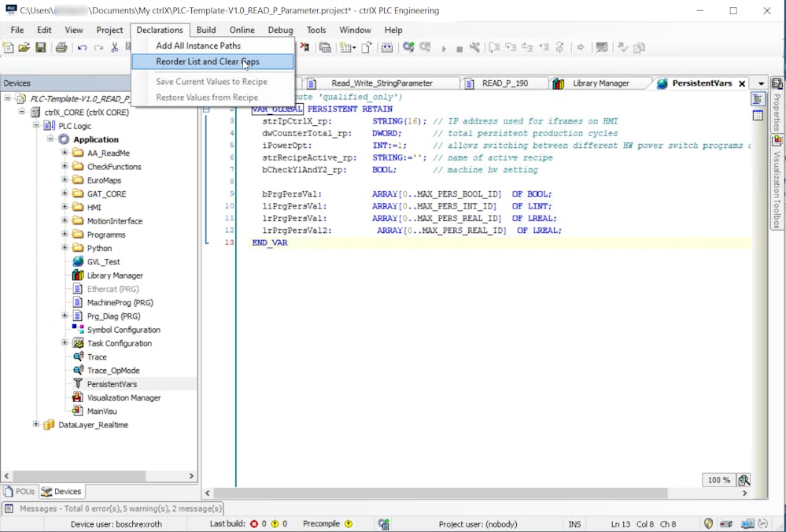Open the Open-project folder toolbar icon
This screenshot has height=532, width=786.
24,48
